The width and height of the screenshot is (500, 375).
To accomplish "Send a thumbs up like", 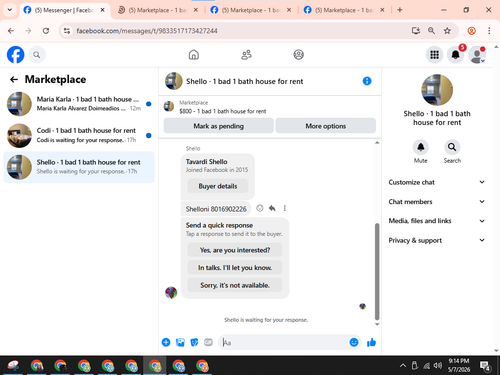I will tap(371, 342).
